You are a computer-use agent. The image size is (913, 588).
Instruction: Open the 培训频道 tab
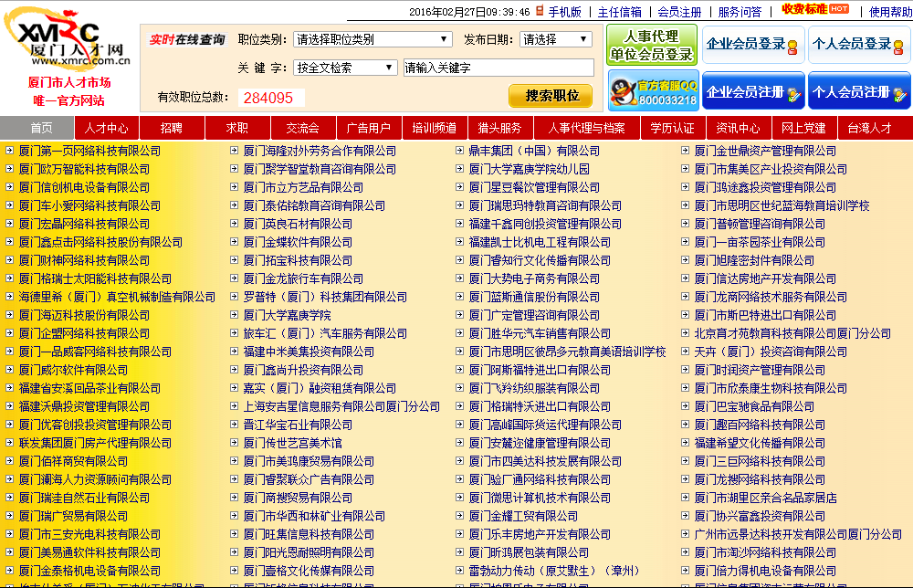coord(435,128)
